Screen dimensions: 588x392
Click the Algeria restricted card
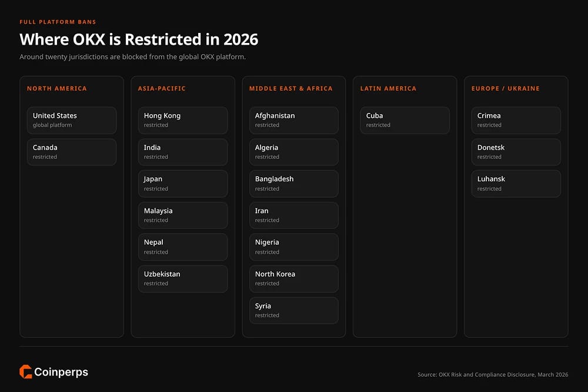point(294,152)
